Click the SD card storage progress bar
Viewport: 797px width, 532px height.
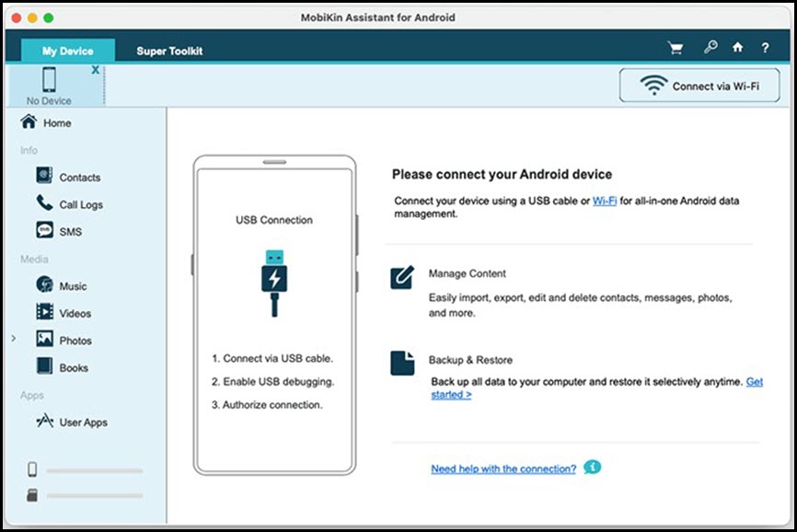(x=95, y=495)
